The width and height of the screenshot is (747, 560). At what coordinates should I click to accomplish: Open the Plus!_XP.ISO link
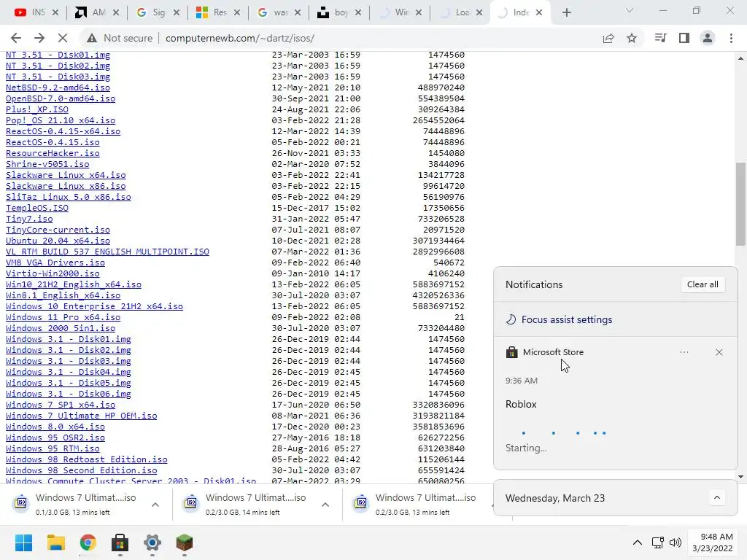[37, 109]
